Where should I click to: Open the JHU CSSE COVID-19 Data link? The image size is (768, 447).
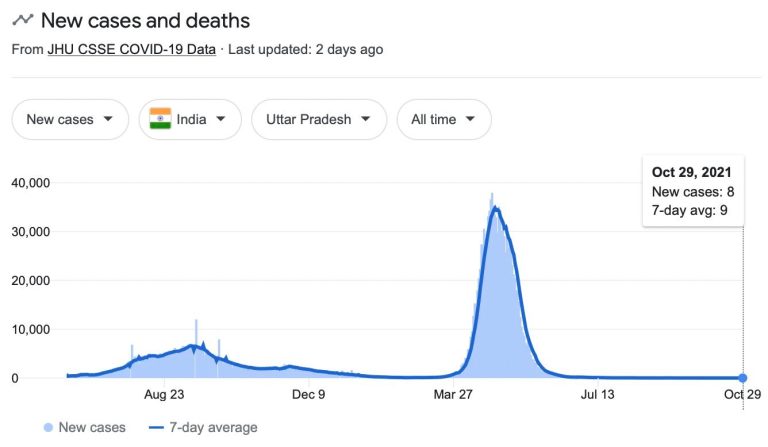pos(131,49)
